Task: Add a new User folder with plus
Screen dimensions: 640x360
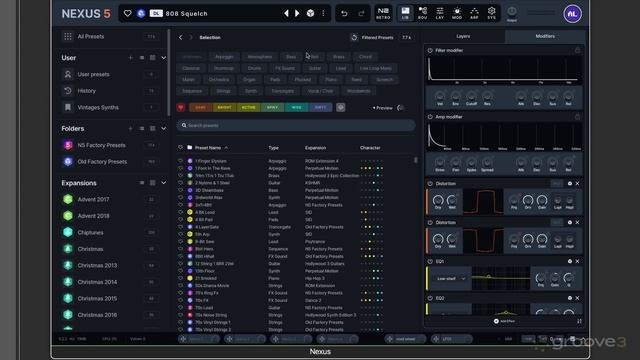Action: click(x=131, y=58)
